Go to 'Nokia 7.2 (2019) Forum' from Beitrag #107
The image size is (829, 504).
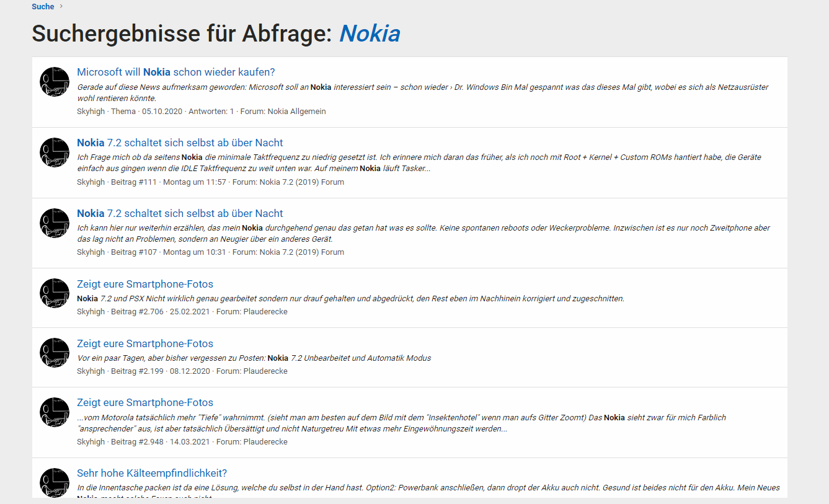[x=302, y=252]
